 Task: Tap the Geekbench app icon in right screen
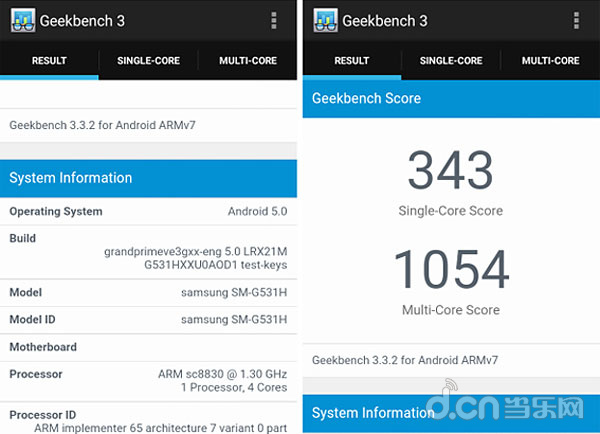tap(325, 20)
